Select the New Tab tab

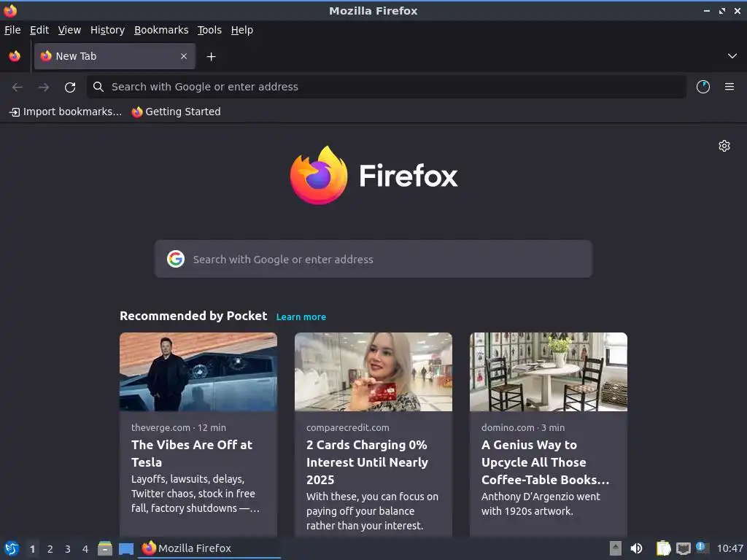pyautogui.click(x=115, y=56)
